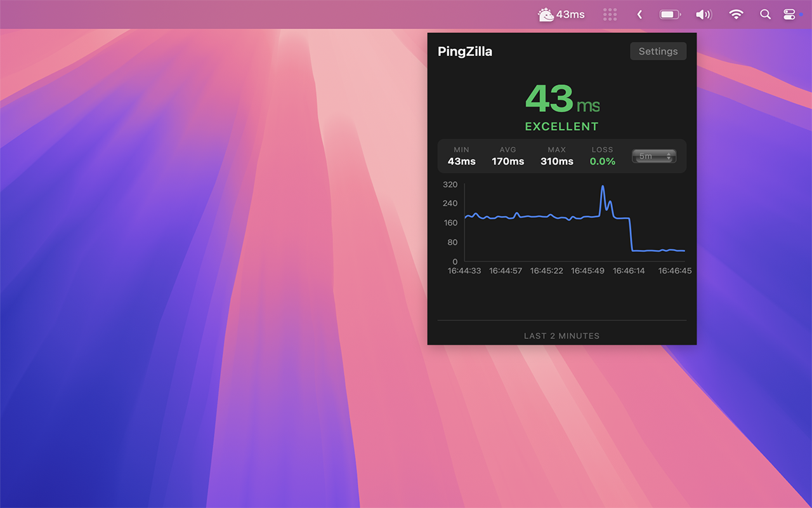812x508 pixels.
Task: Collapse hidden menu bar items with chevron icon
Action: pyautogui.click(x=639, y=14)
